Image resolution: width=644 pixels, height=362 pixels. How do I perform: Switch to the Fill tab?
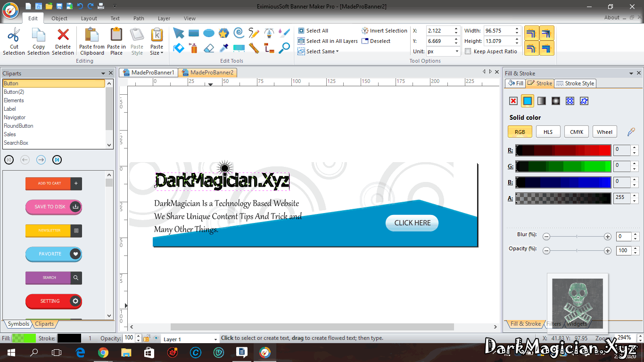click(x=515, y=83)
